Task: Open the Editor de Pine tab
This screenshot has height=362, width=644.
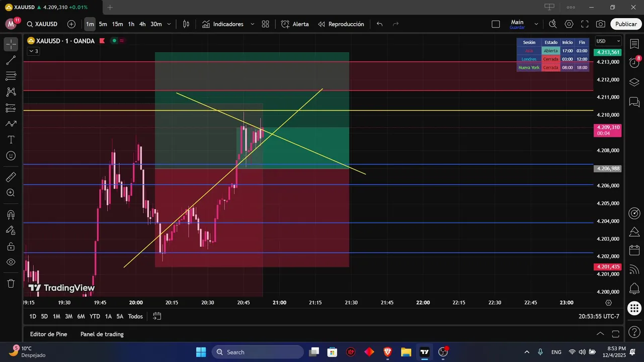Action: point(48,334)
